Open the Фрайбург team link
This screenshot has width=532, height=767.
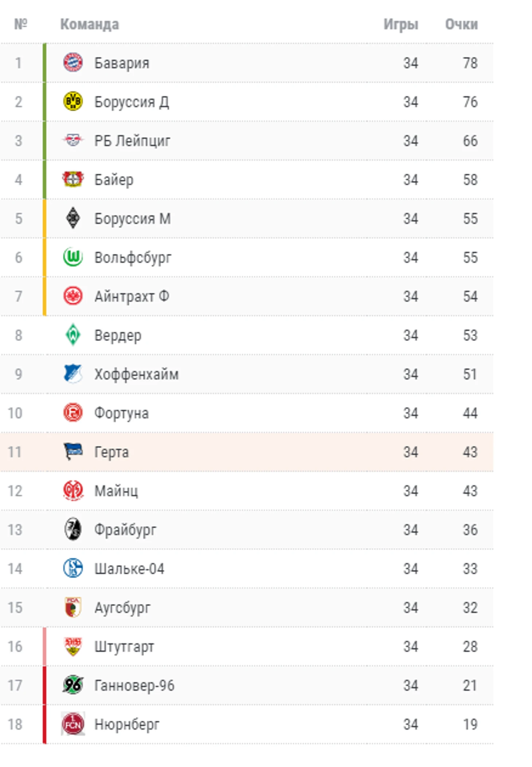(125, 530)
